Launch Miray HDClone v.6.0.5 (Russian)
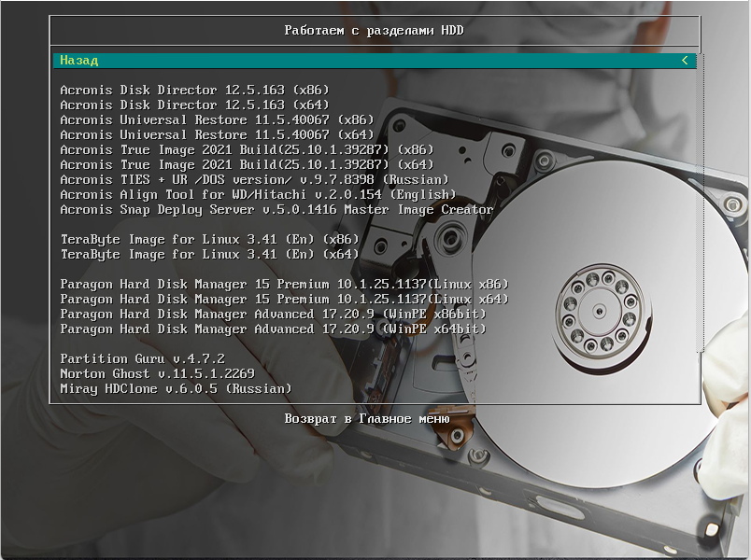751x560 pixels. tap(176, 389)
